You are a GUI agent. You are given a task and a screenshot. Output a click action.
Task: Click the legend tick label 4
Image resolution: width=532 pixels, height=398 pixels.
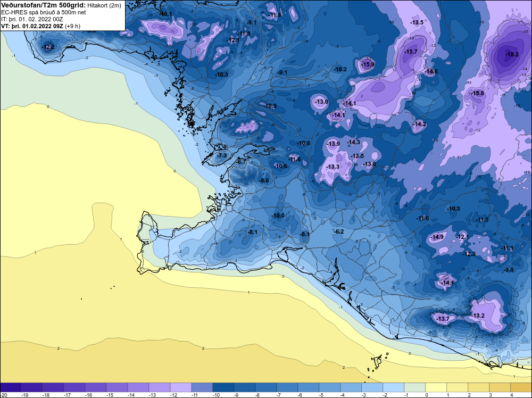512,395
